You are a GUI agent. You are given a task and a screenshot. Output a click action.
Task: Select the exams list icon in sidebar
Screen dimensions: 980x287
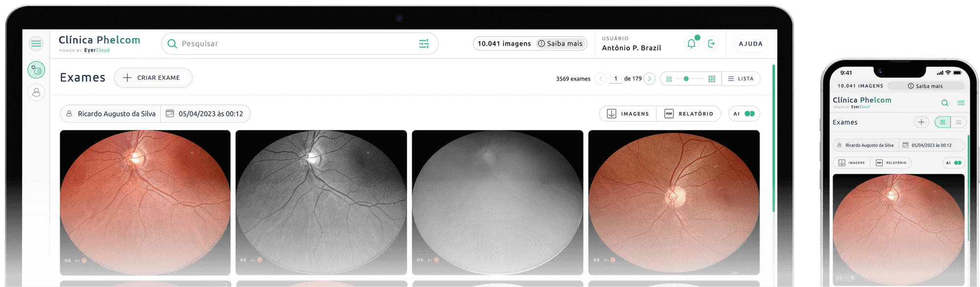[36, 70]
